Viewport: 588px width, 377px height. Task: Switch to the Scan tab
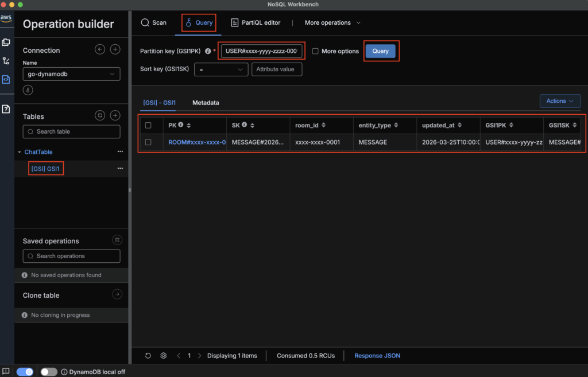click(x=153, y=23)
